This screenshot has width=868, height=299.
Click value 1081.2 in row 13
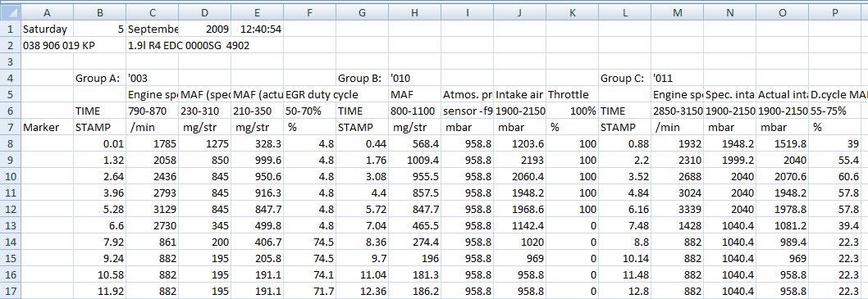782,226
